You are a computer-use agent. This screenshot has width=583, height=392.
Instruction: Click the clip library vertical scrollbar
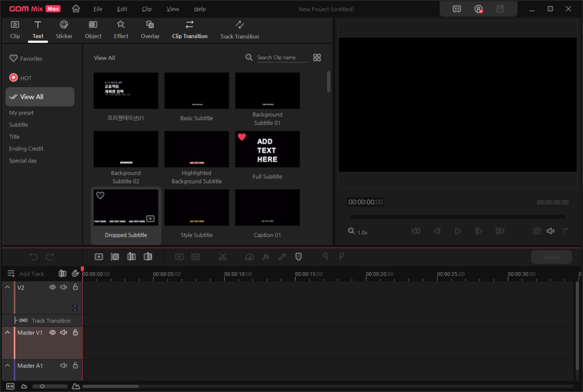click(x=328, y=82)
